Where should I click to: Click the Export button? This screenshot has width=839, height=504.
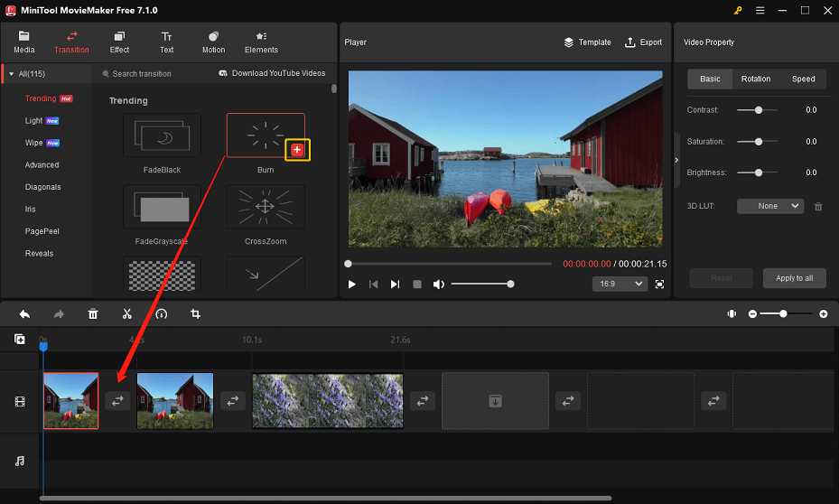coord(644,42)
